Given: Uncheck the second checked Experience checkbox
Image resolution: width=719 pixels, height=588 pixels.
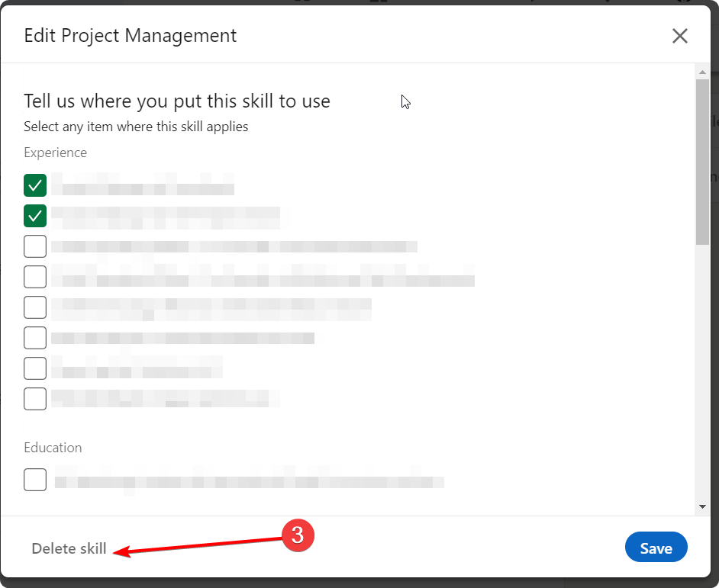Looking at the screenshot, I should coord(35,216).
